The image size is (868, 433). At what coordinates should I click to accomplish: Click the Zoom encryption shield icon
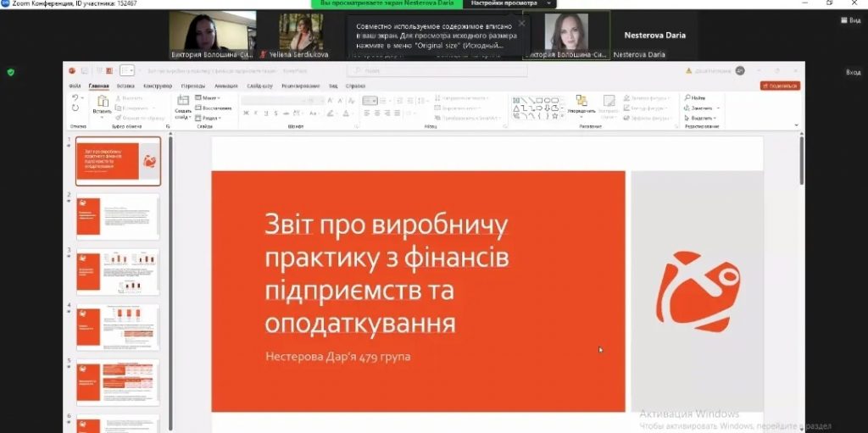(x=10, y=72)
